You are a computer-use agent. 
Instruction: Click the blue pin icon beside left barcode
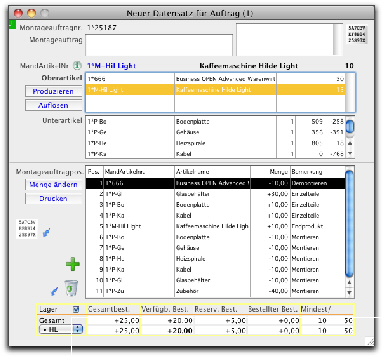(47, 232)
